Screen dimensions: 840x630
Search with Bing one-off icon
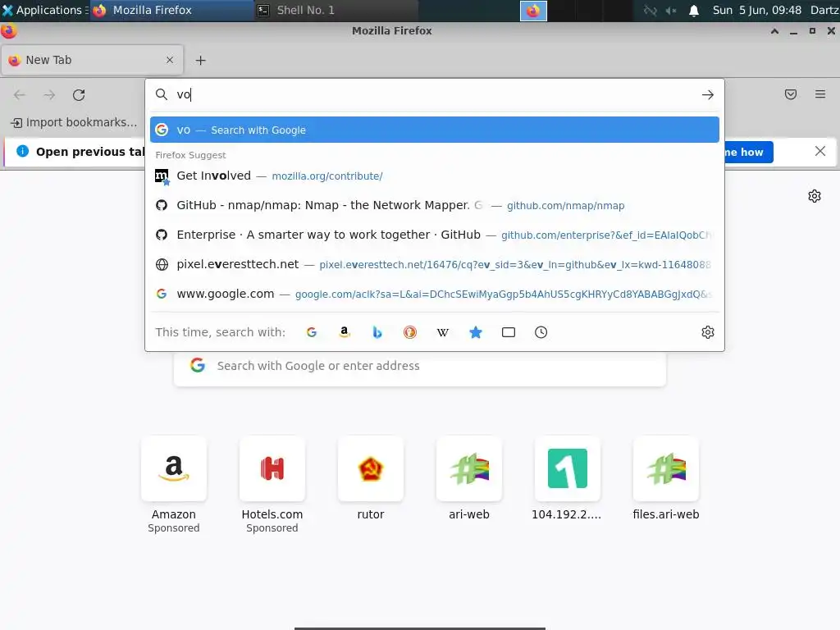(x=377, y=332)
